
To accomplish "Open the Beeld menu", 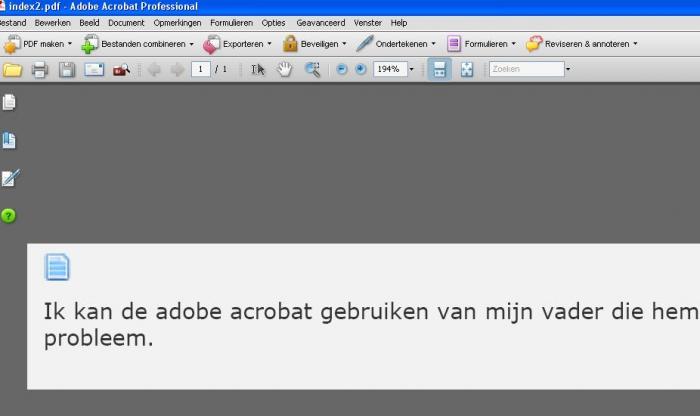I will tap(89, 23).
